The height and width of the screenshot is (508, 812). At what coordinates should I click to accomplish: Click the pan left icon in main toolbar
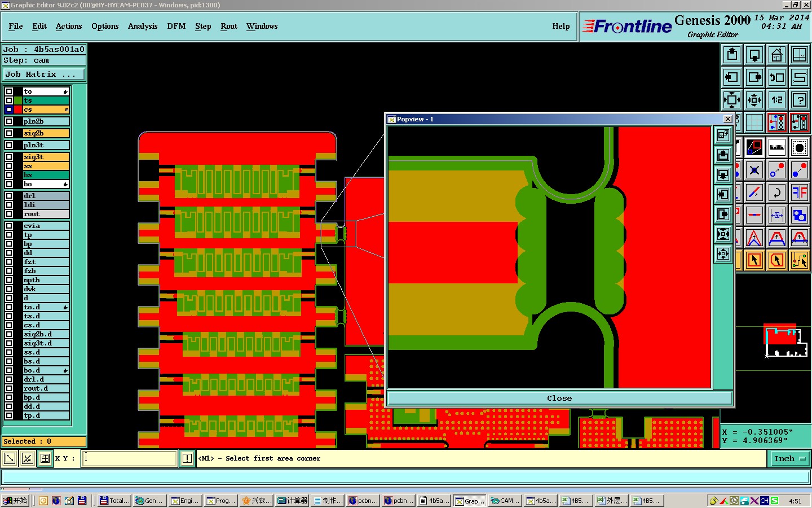732,77
